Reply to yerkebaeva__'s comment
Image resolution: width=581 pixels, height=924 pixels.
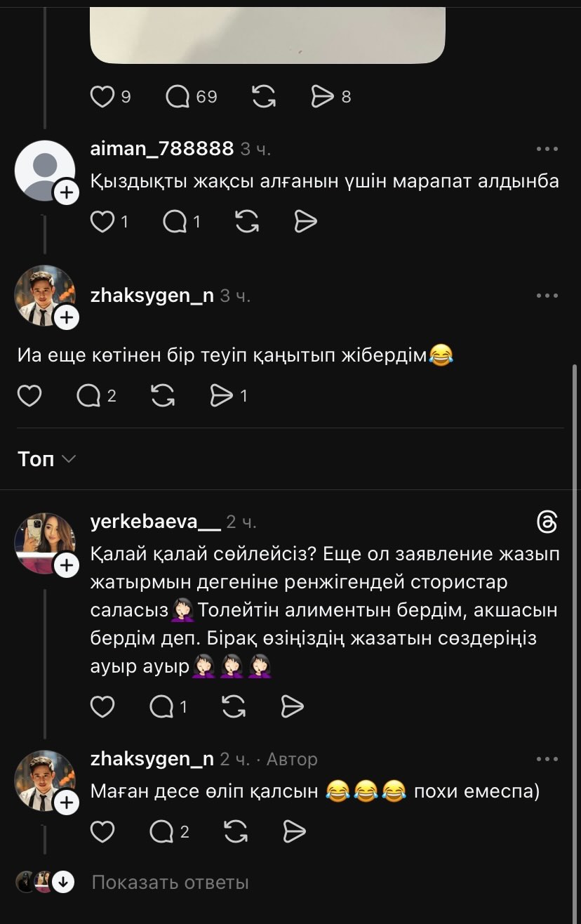pyautogui.click(x=162, y=706)
